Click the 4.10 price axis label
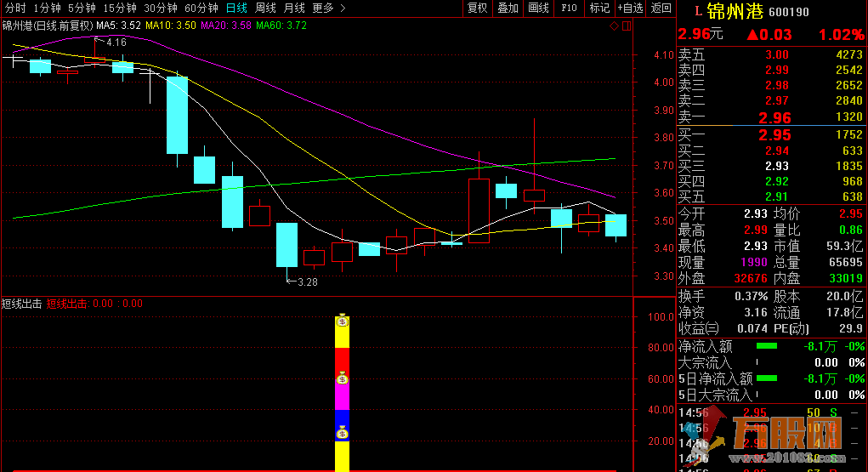Viewport: 868px width, 472px height. (664, 54)
